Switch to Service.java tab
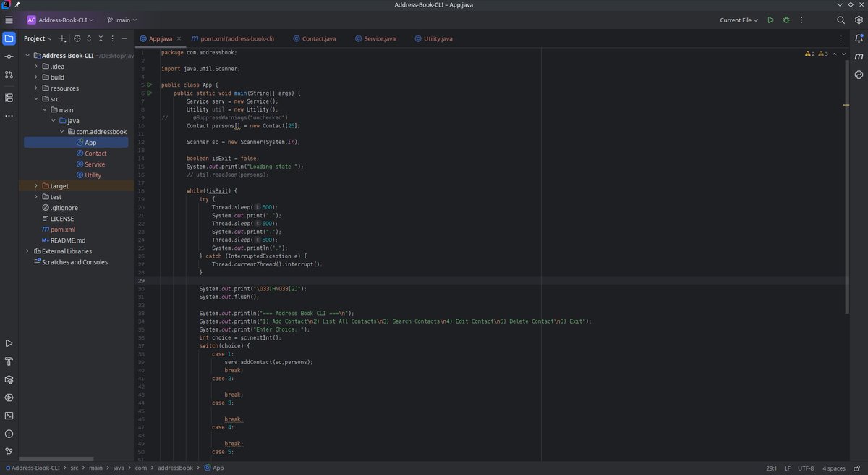868x475 pixels. [x=375, y=38]
